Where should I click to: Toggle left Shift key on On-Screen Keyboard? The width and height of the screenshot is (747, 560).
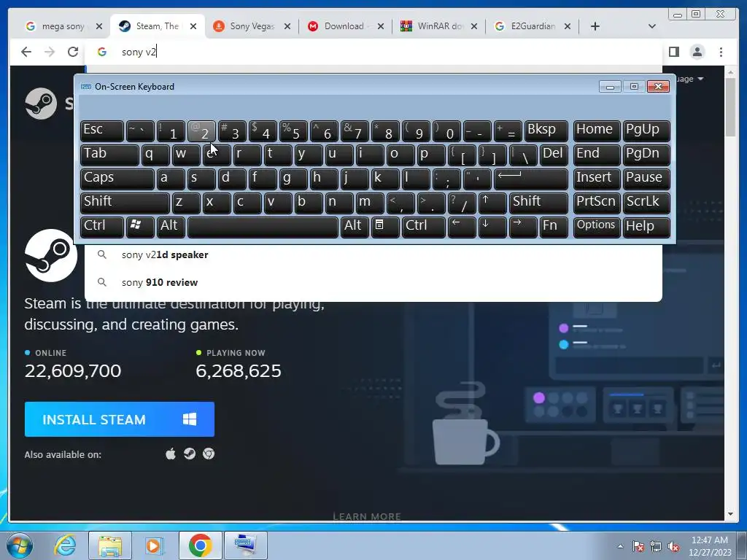point(125,203)
